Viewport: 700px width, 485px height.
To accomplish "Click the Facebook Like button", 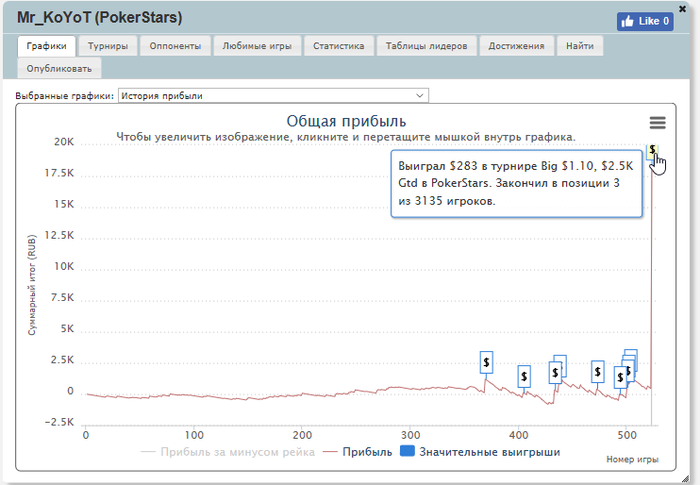I will tap(645, 21).
